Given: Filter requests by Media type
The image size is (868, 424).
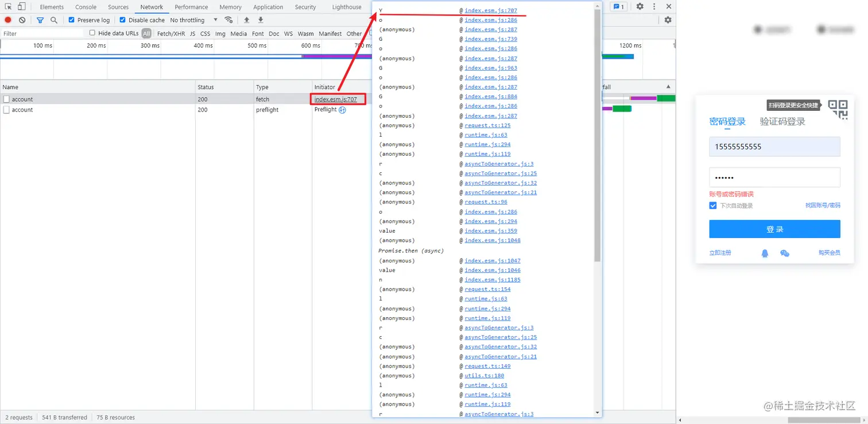Looking at the screenshot, I should click(x=238, y=33).
